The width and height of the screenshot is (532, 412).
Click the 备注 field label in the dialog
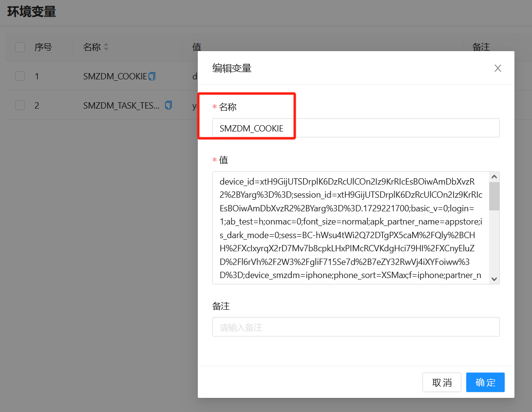(x=221, y=306)
